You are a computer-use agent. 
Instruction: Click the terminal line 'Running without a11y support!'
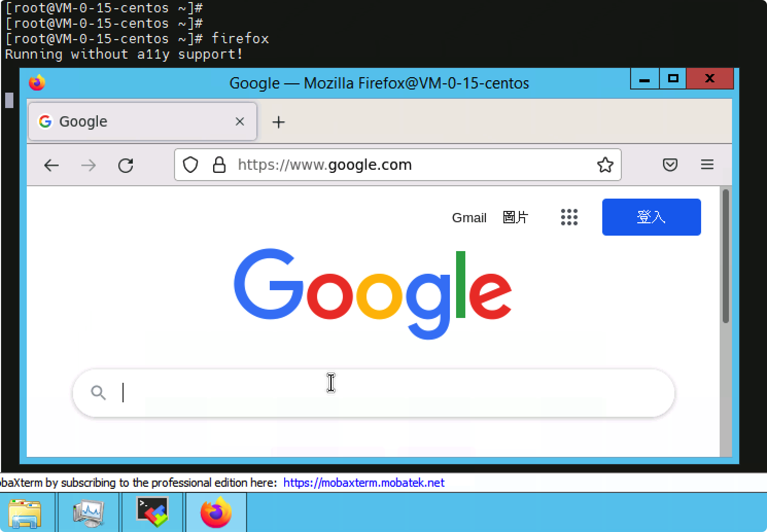pyautogui.click(x=124, y=54)
